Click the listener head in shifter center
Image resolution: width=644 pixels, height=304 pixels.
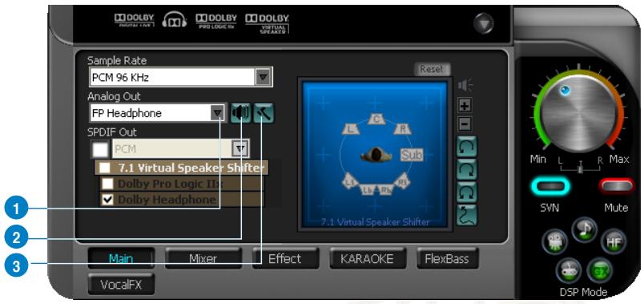click(376, 155)
